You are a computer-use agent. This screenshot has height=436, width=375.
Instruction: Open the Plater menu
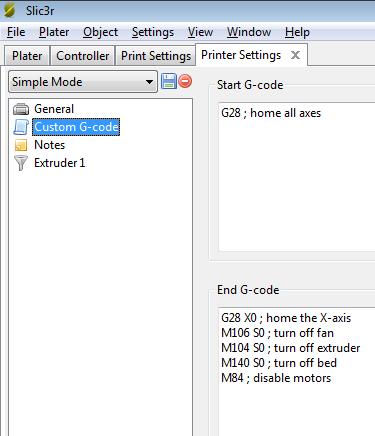(54, 32)
